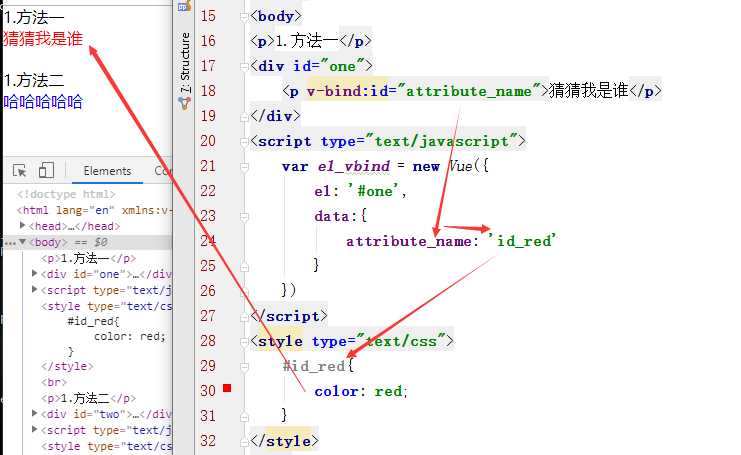Click the '#one' string on line 22

[373, 191]
